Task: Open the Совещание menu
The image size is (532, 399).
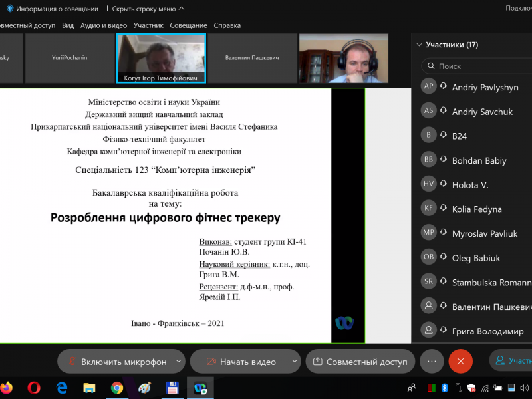Action: (188, 25)
